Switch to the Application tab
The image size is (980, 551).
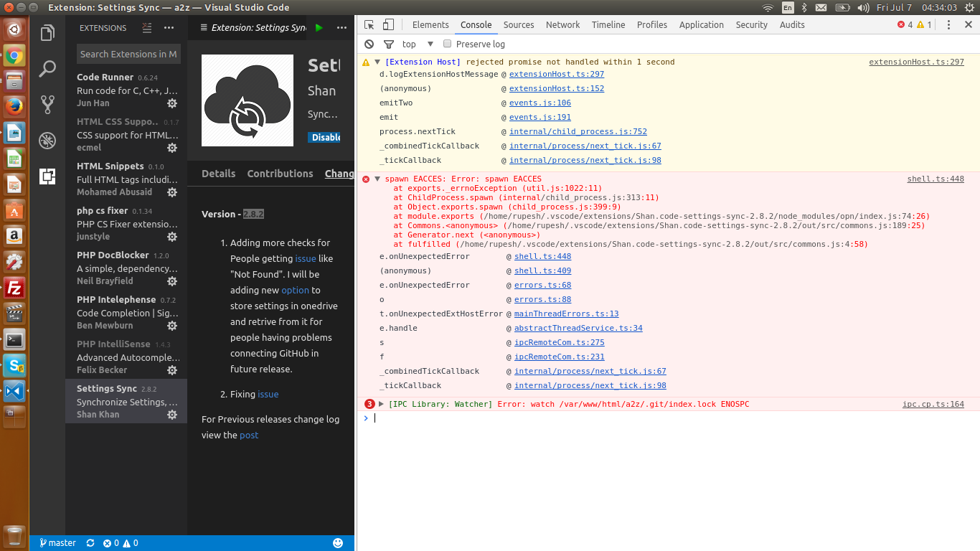702,24
